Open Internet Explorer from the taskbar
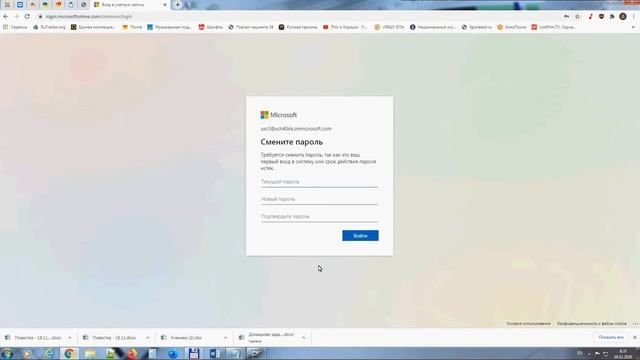The height and width of the screenshot is (360, 640). click(x=49, y=353)
